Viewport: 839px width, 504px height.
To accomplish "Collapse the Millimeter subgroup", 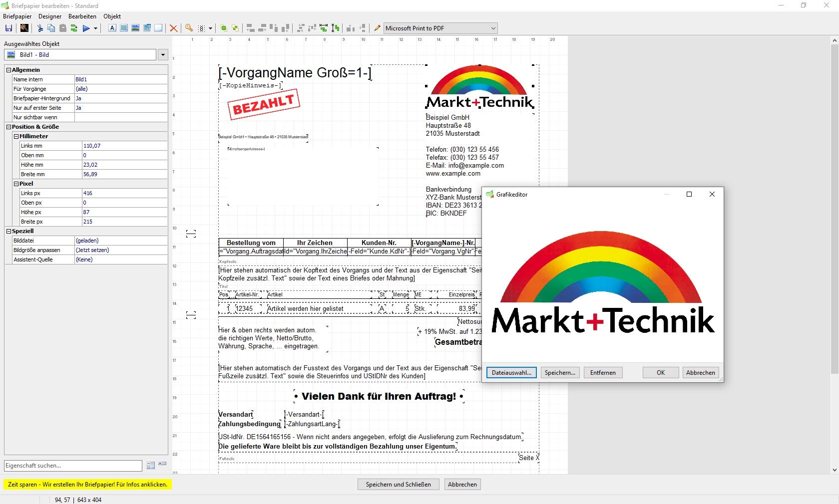I will point(16,136).
